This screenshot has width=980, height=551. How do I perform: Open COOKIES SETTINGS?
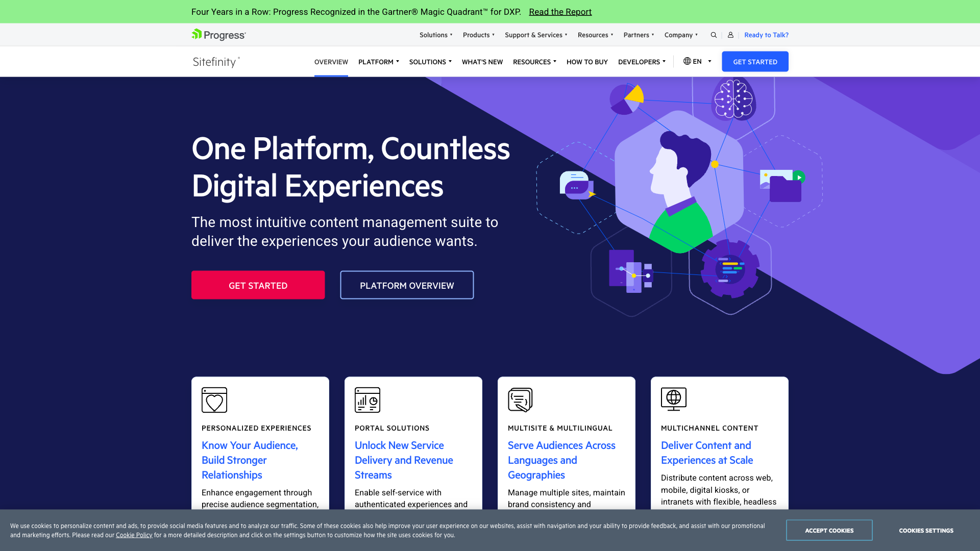pyautogui.click(x=926, y=531)
